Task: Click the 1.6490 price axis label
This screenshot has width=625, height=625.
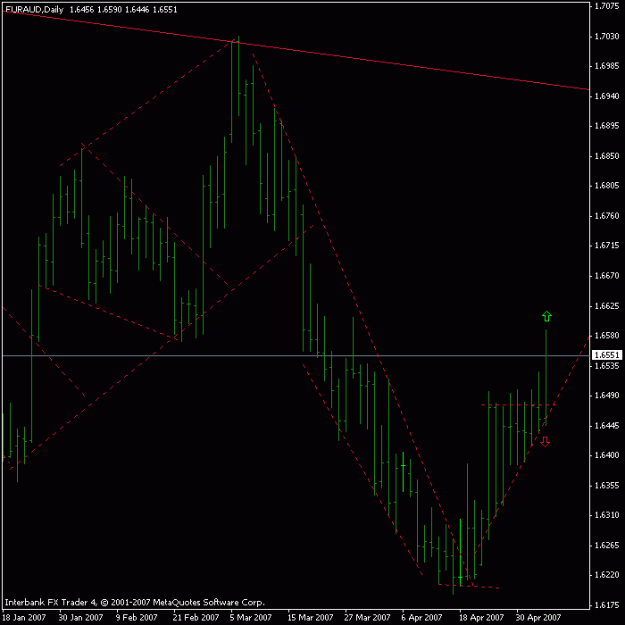Action: pyautogui.click(x=607, y=395)
